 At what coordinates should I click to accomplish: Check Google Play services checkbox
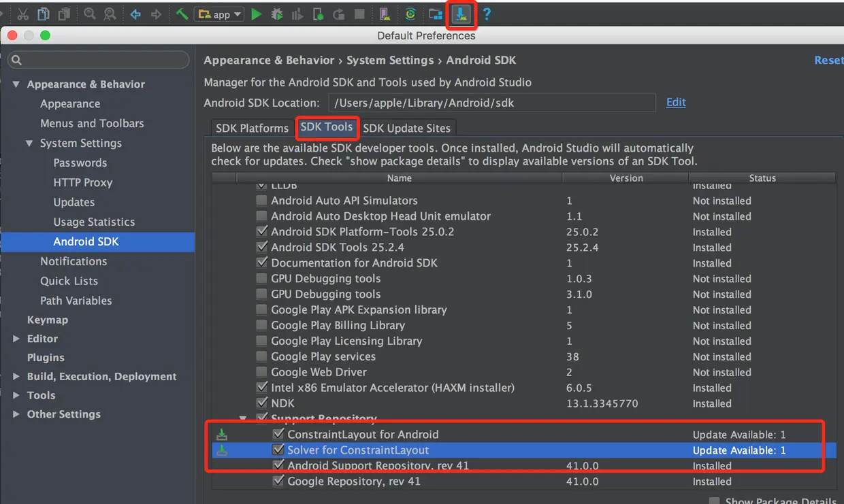click(x=261, y=356)
